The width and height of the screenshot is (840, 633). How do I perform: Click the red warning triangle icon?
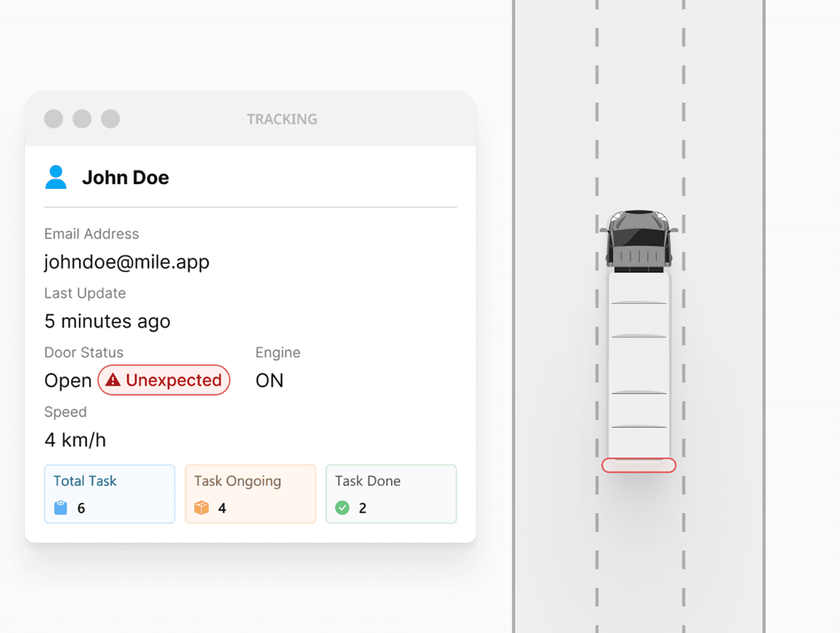tap(113, 380)
